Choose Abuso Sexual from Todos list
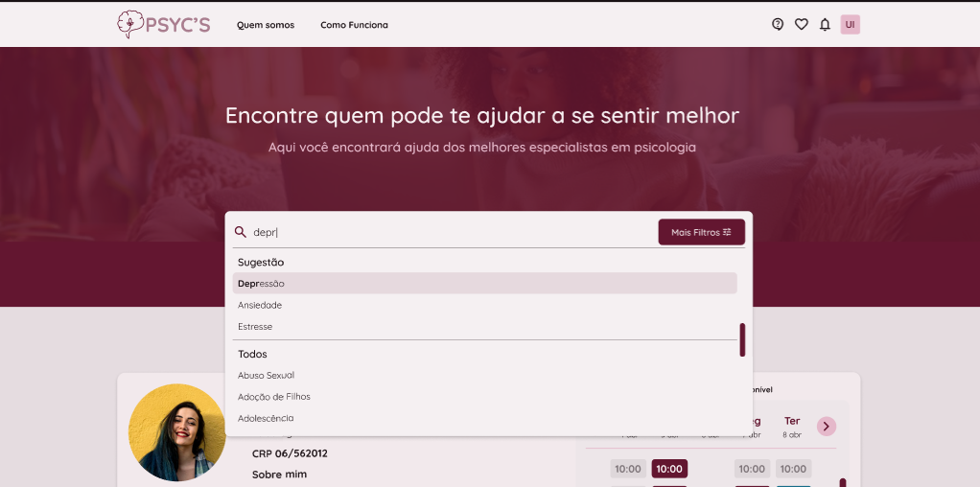Screen dimensions: 980x487 point(267,375)
